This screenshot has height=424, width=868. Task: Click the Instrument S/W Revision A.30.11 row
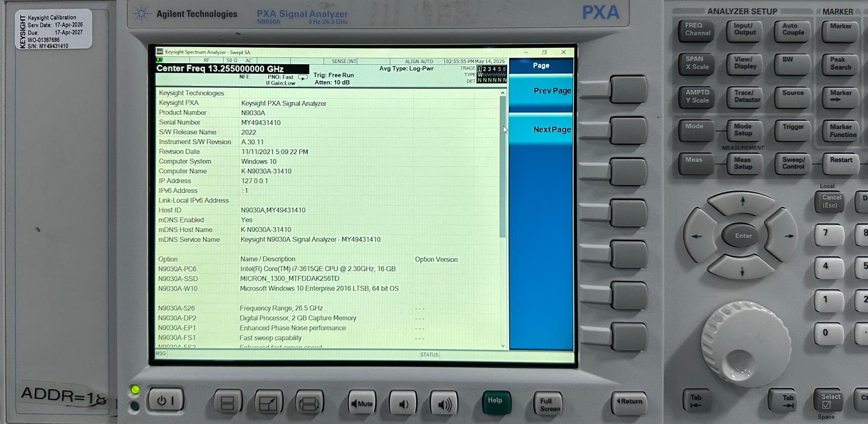(328, 142)
